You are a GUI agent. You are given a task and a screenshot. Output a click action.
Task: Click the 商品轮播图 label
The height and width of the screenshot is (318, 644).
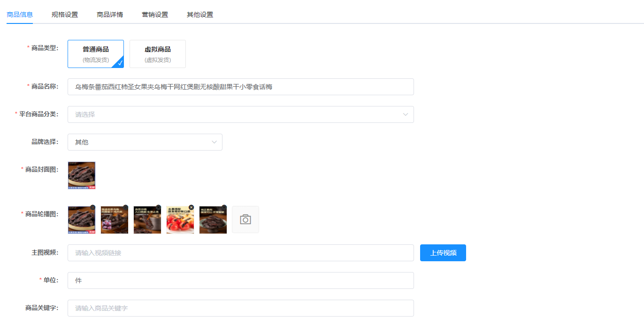[x=42, y=214]
